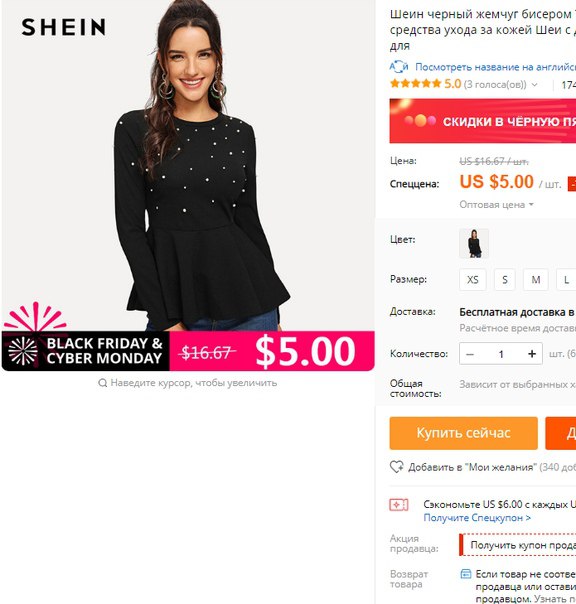This screenshot has height=604, width=576.
Task: Click the return policy icon
Action: pos(466,574)
